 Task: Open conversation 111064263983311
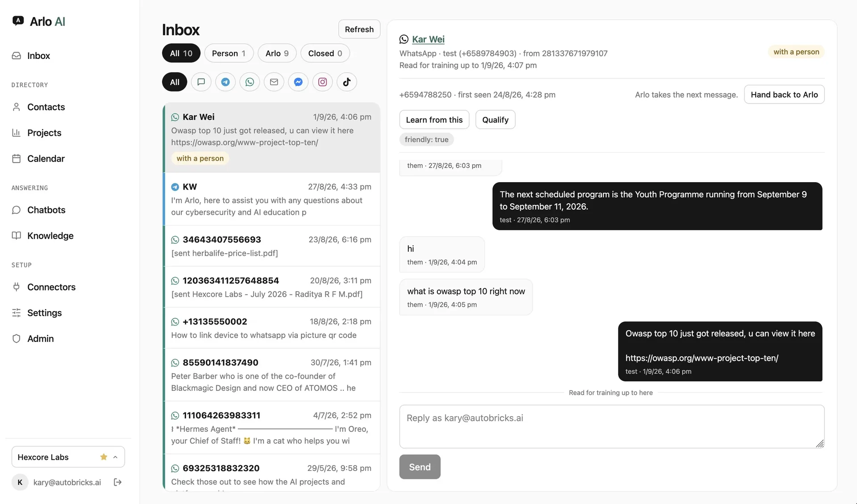(271, 428)
